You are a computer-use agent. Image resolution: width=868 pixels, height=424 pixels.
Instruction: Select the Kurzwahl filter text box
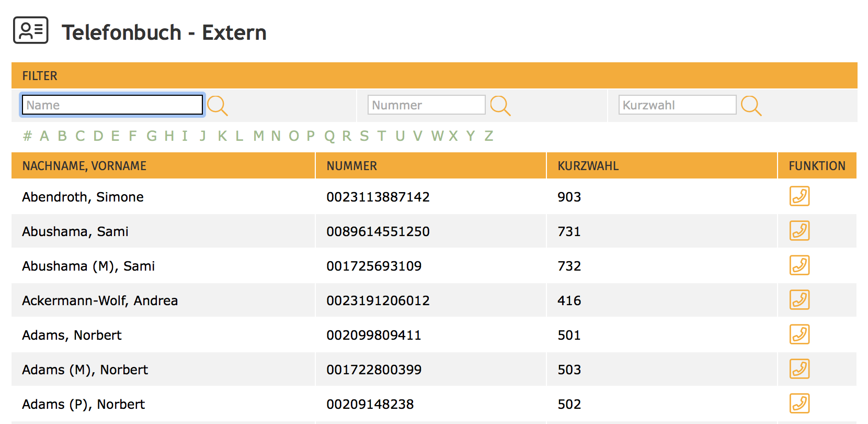677,105
